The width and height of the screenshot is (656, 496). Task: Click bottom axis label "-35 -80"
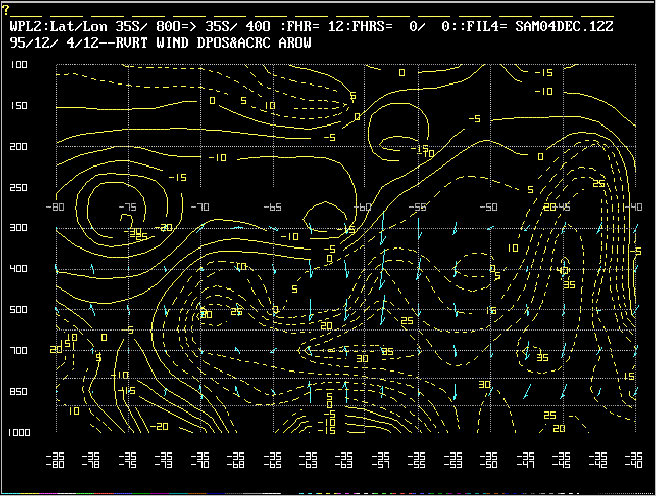point(55,460)
